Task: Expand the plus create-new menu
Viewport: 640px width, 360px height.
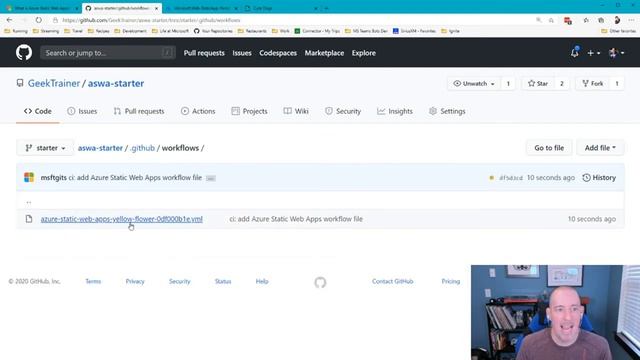Action: 593,53
